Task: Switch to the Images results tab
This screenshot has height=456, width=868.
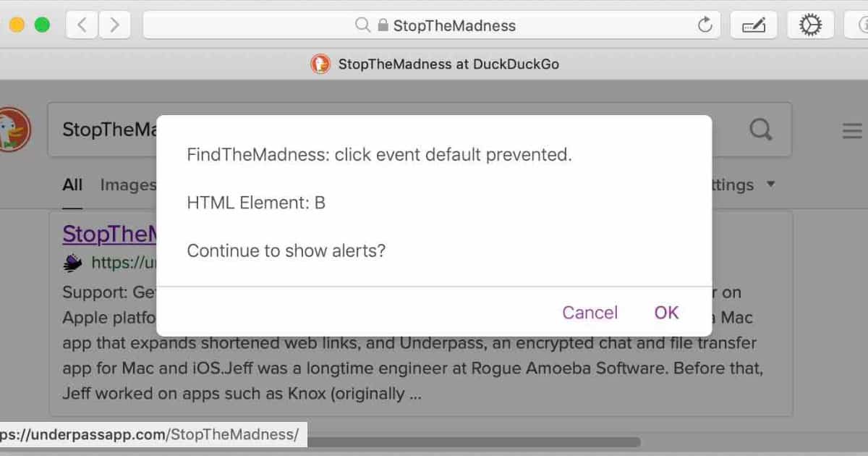Action: [127, 185]
